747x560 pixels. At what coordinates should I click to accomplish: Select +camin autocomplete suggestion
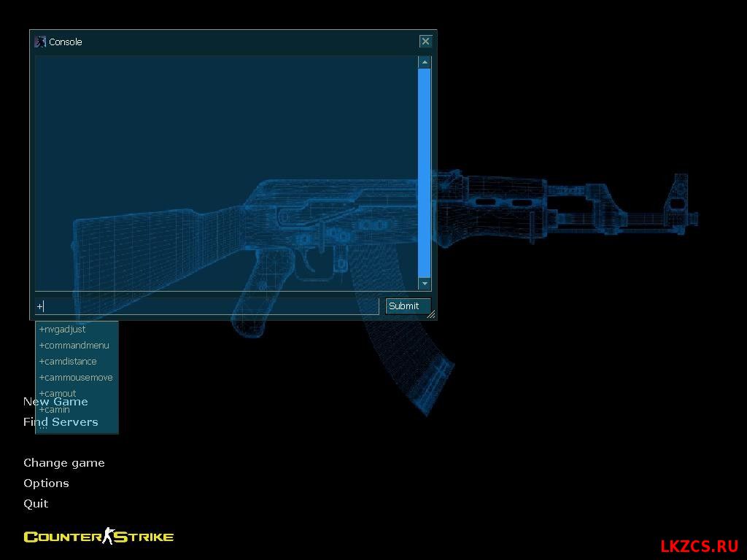coord(77,410)
